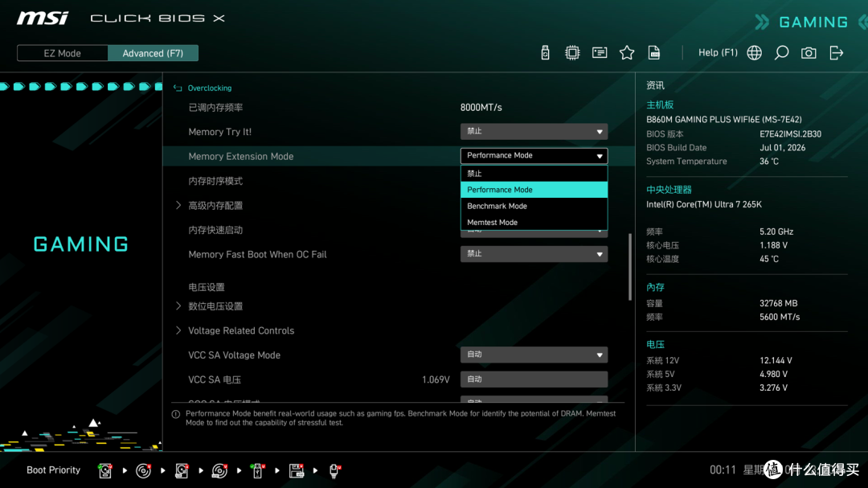This screenshot has height=488, width=868.
Task: Switch to Advanced (F7) mode
Action: tap(153, 53)
